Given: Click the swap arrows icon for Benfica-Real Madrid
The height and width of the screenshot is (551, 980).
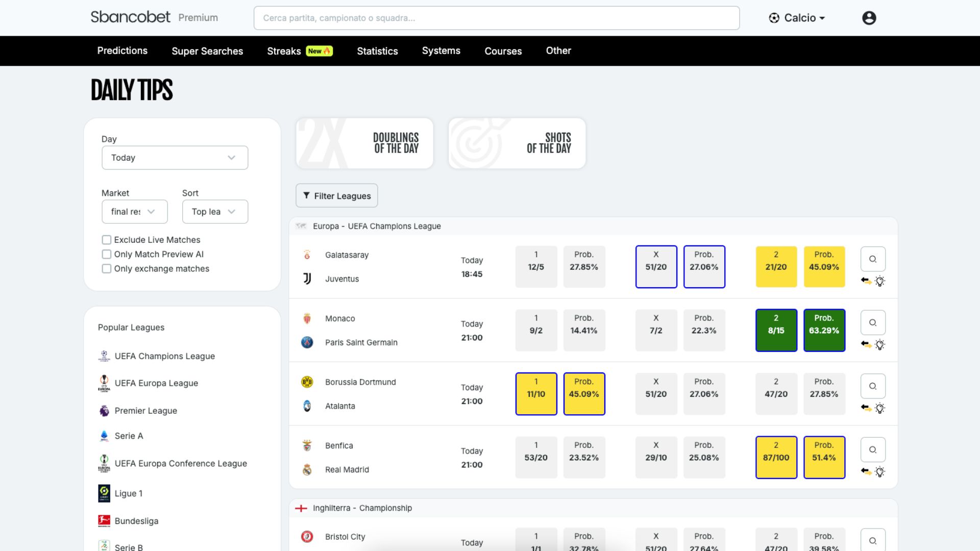Looking at the screenshot, I should tap(866, 472).
